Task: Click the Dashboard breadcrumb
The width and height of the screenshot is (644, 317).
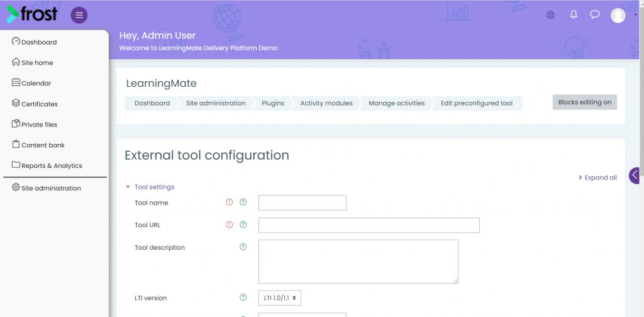Action: pos(152,104)
